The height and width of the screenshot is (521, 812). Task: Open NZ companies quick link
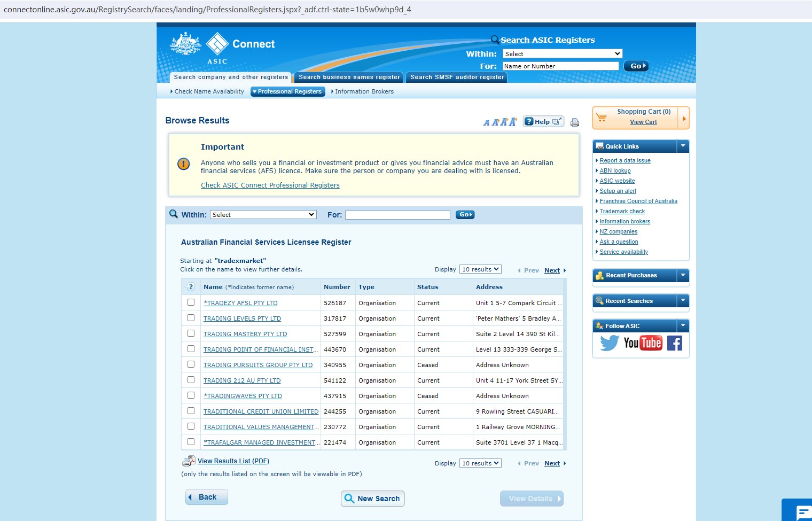(x=618, y=231)
